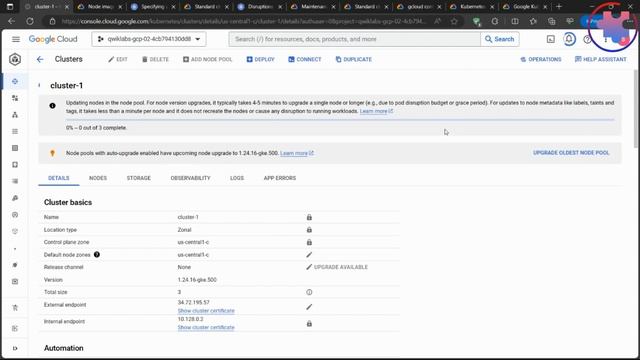
Task: Click DUPLICATE in the toolbar
Action: click(x=353, y=60)
